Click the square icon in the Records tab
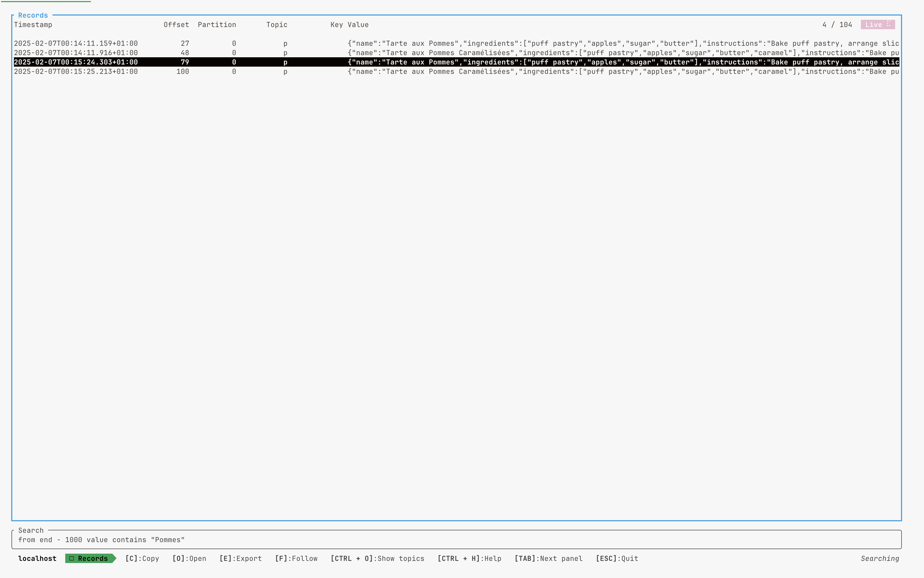This screenshot has width=924, height=578. pyautogui.click(x=71, y=558)
